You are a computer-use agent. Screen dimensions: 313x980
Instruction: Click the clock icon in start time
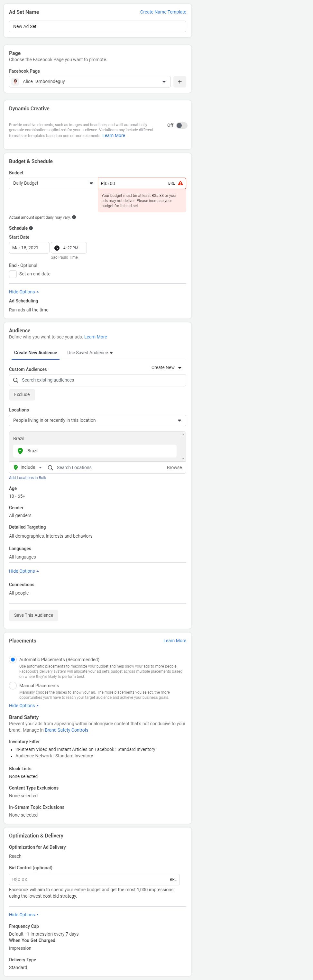pyautogui.click(x=57, y=248)
